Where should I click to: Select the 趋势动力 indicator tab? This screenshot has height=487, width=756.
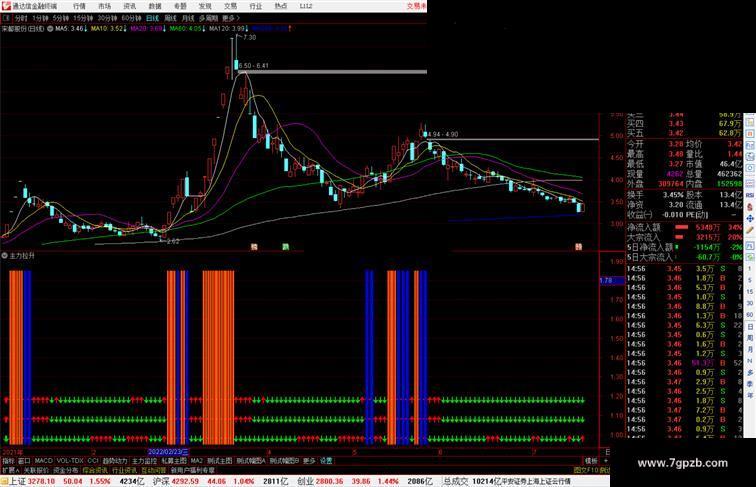[x=115, y=461]
